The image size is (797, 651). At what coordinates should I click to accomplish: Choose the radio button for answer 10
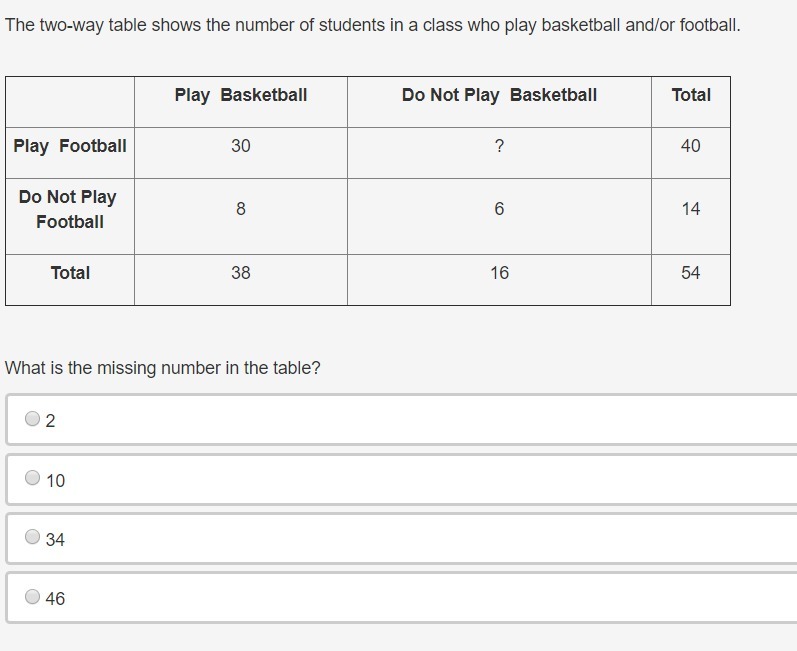pos(33,478)
